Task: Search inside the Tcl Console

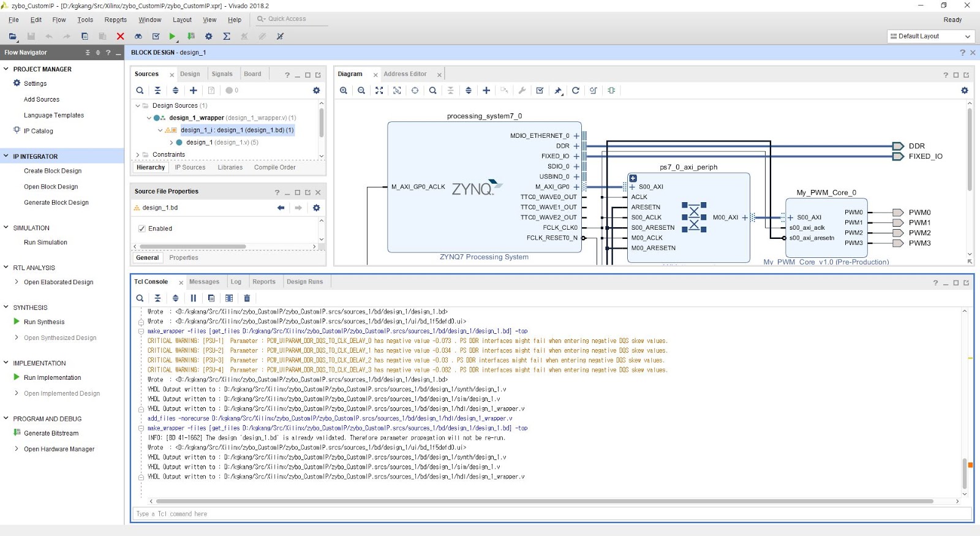Action: click(x=140, y=298)
